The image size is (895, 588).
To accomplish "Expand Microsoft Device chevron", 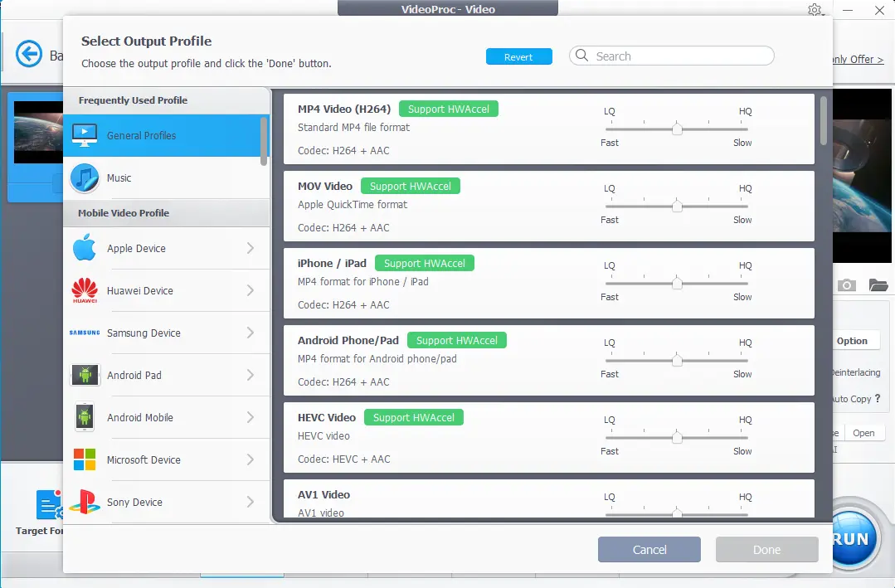I will point(250,459).
